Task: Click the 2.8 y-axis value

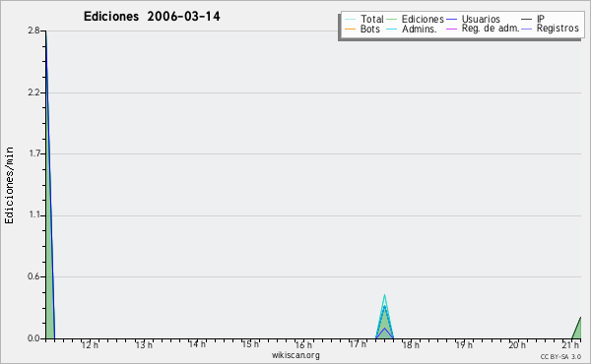Action: coord(33,30)
